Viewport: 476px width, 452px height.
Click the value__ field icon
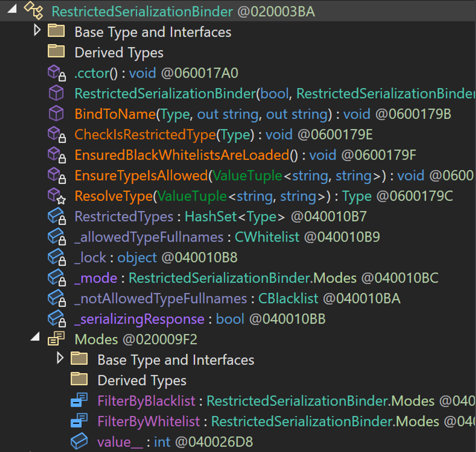(x=79, y=441)
